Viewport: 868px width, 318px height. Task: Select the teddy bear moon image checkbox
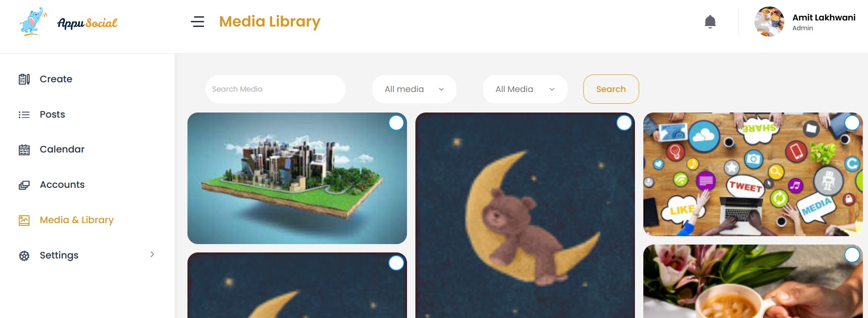pos(624,123)
